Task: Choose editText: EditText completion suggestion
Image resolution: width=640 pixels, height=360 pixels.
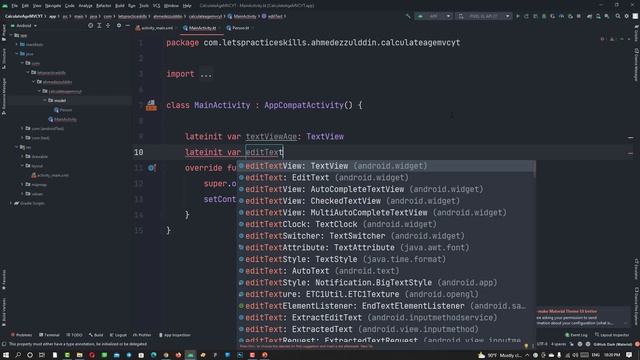Action: pyautogui.click(x=386, y=178)
